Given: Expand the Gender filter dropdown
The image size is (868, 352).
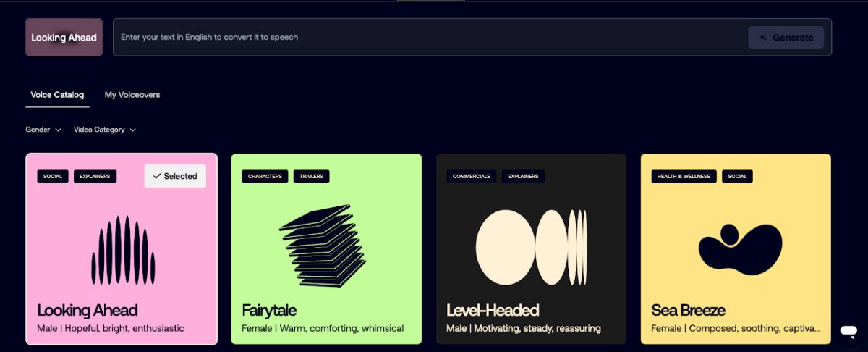Looking at the screenshot, I should [x=43, y=130].
